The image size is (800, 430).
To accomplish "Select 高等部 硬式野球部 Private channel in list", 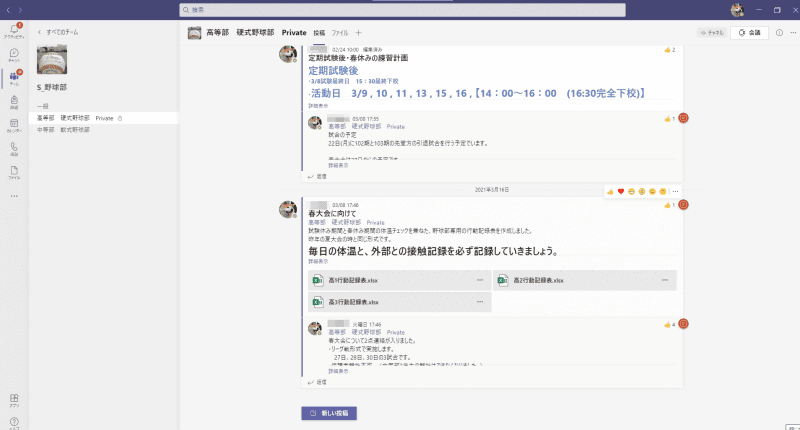I will [104, 118].
